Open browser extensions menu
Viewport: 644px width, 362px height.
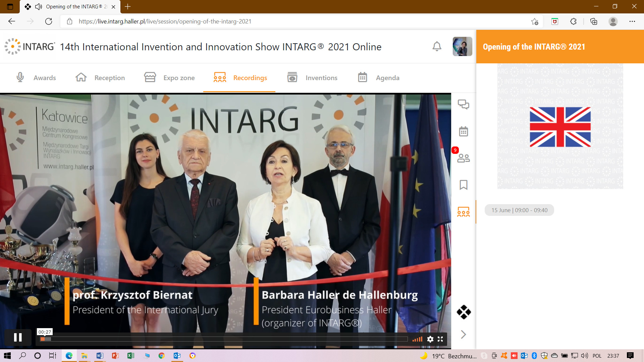574,21
